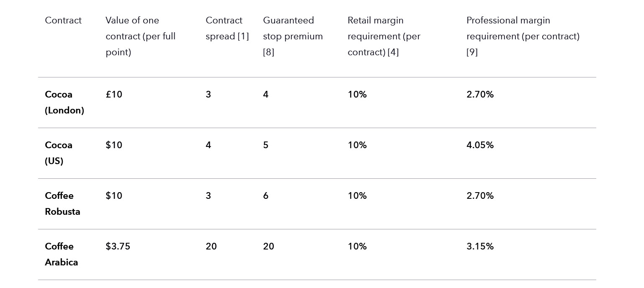
Task: Click Cocoa (US) contract spread value 4
Action: click(208, 145)
